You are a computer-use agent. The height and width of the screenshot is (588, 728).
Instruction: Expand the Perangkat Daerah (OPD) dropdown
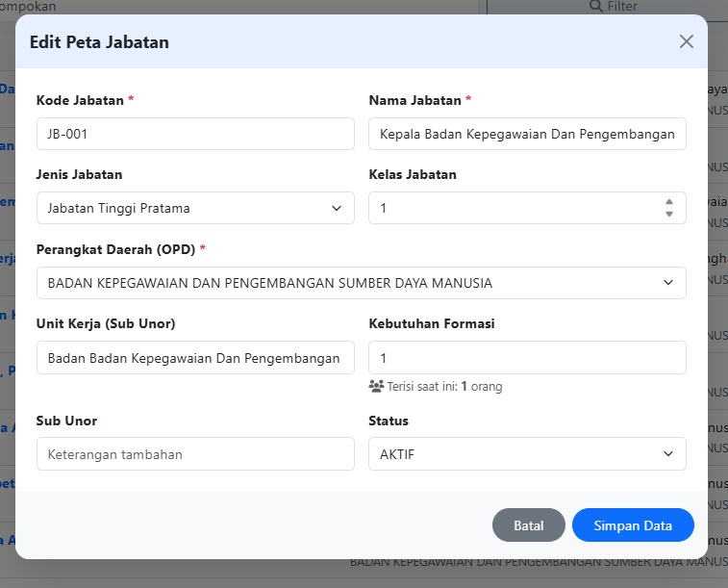(362, 283)
